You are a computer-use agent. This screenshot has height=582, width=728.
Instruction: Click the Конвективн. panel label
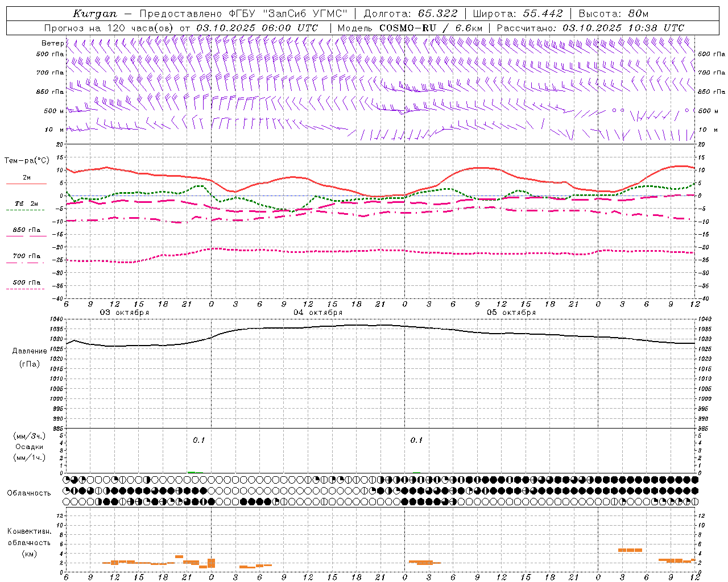[x=30, y=531]
